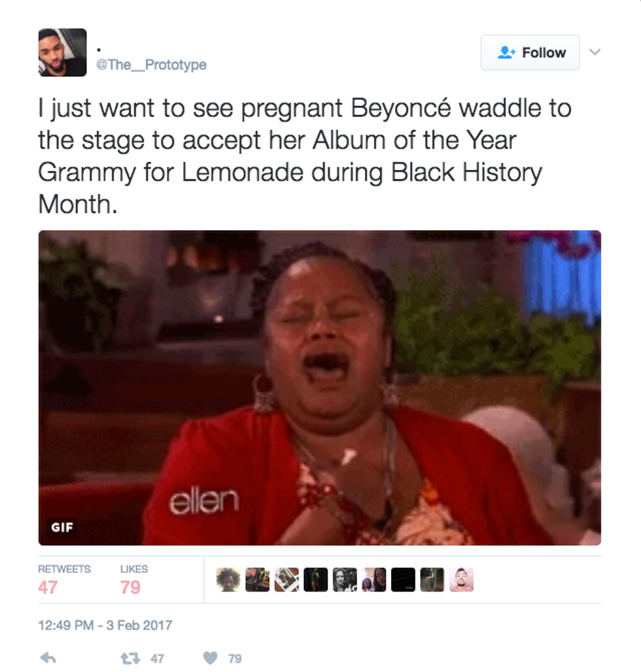Viewport: 641px width, 672px height.
Task: Like the tweet with the heart icon
Action: pos(210,658)
